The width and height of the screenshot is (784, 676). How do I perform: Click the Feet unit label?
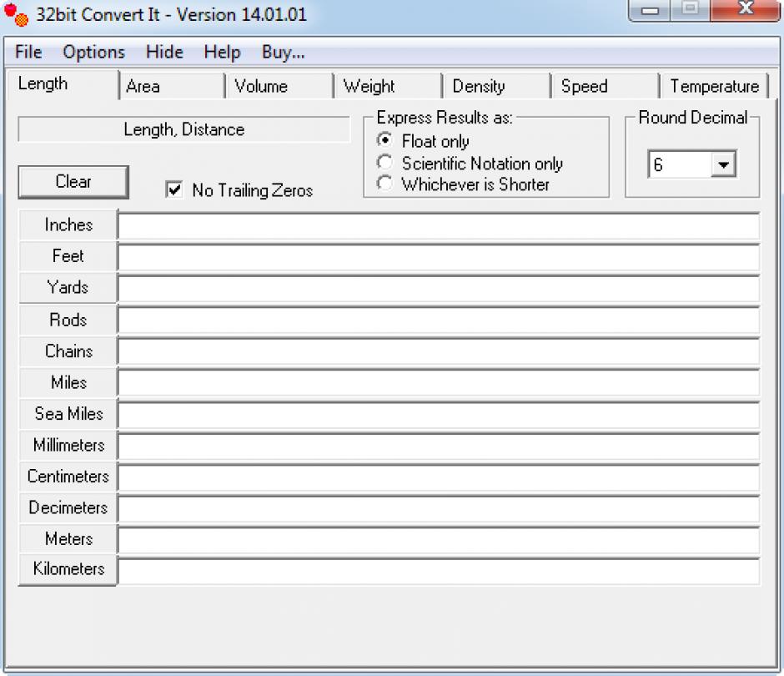tap(68, 256)
